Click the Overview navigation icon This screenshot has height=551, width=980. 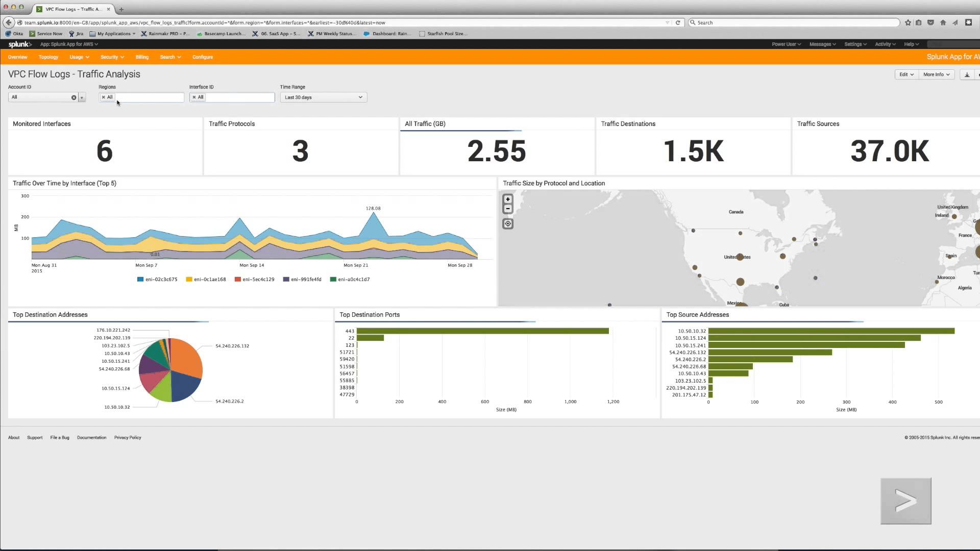17,57
